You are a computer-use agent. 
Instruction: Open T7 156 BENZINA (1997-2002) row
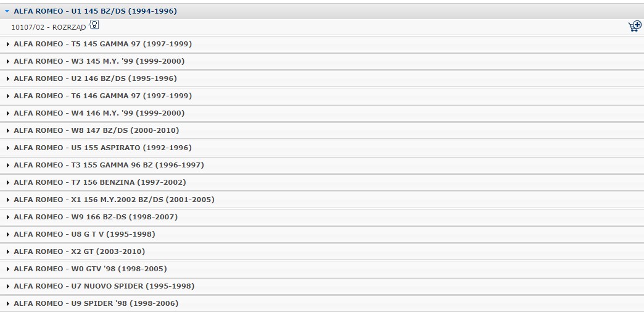click(322, 182)
